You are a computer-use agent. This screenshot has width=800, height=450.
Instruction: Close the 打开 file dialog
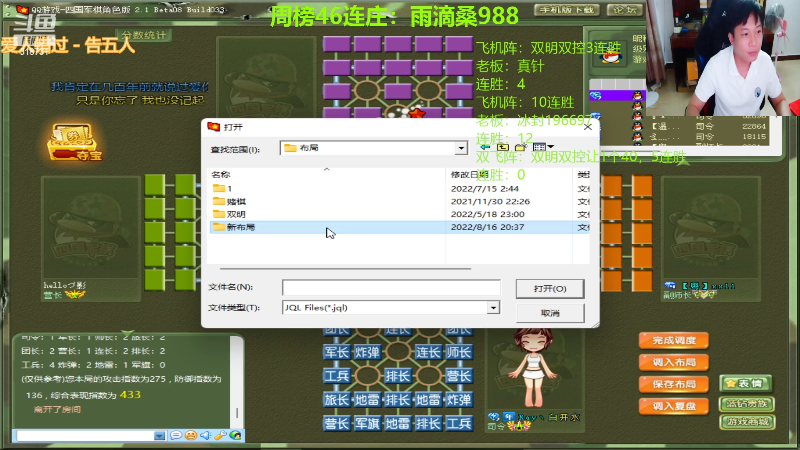pyautogui.click(x=588, y=127)
